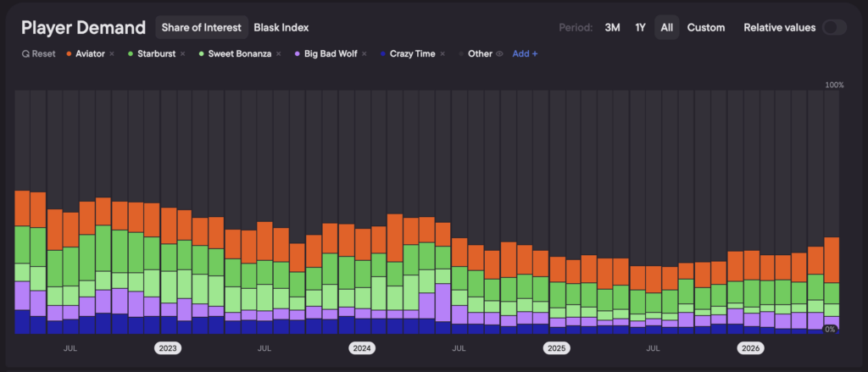Click the Big Bad Wolf purple dot

coord(298,53)
